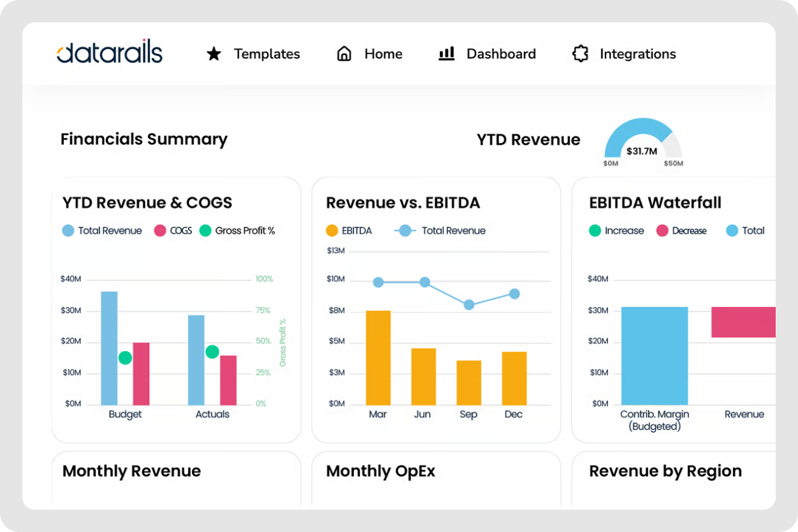Click the Sep point on the Total Revenue line
The image size is (798, 532).
click(468, 305)
